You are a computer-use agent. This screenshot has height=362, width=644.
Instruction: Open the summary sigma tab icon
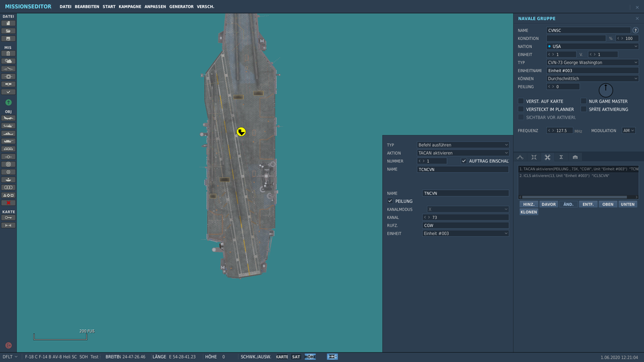coord(561,157)
